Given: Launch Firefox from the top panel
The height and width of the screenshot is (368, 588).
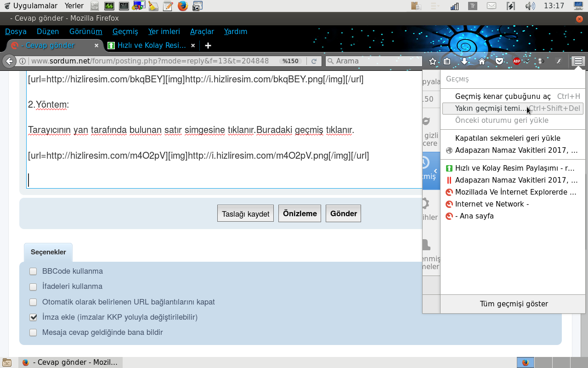Looking at the screenshot, I should click(183, 6).
